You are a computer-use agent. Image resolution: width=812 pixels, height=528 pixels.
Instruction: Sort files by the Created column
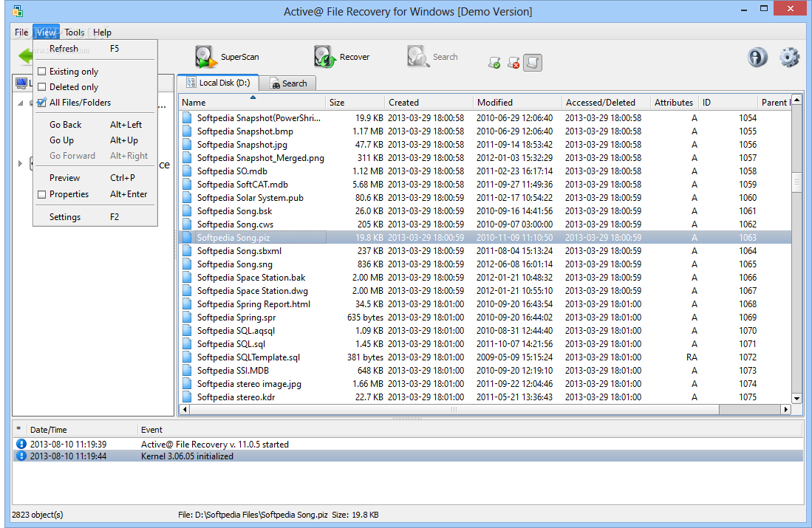coord(429,103)
